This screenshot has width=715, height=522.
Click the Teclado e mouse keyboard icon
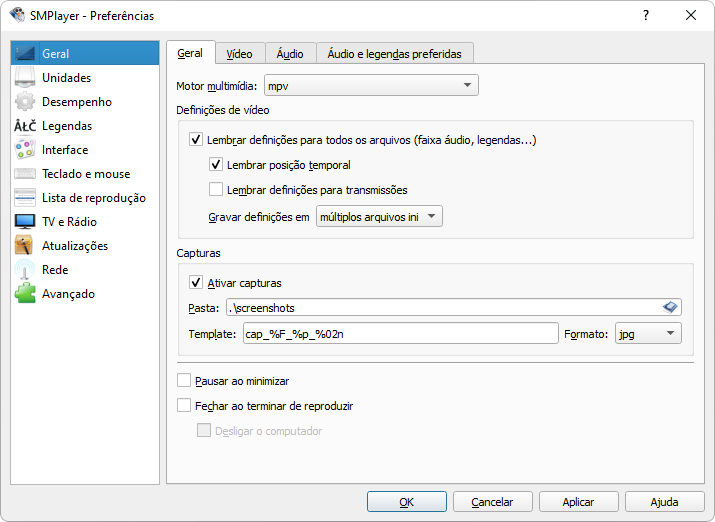click(25, 174)
